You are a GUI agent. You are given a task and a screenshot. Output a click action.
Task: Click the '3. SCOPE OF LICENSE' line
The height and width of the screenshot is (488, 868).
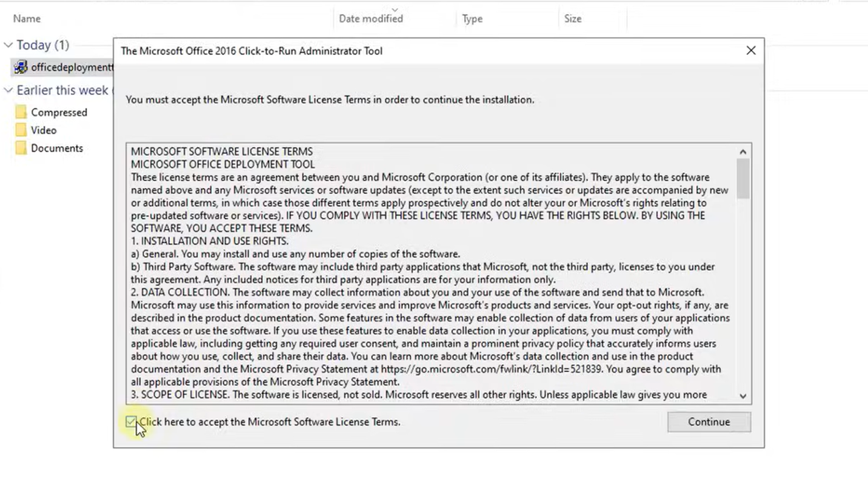pos(419,395)
